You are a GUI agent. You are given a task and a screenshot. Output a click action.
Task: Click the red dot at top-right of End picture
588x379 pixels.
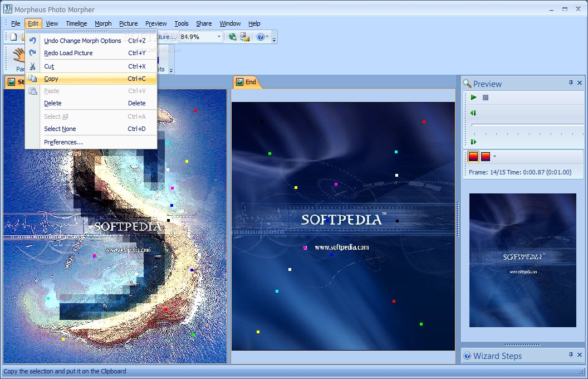point(424,122)
